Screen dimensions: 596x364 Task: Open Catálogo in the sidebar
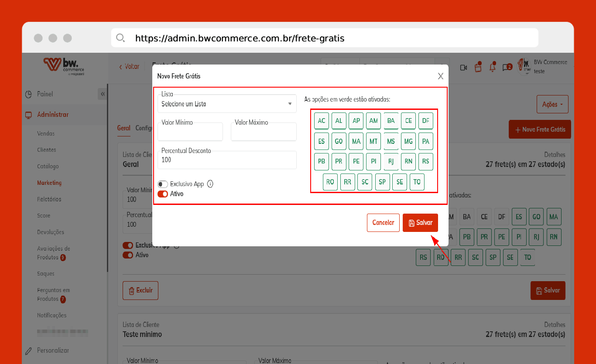[48, 167]
